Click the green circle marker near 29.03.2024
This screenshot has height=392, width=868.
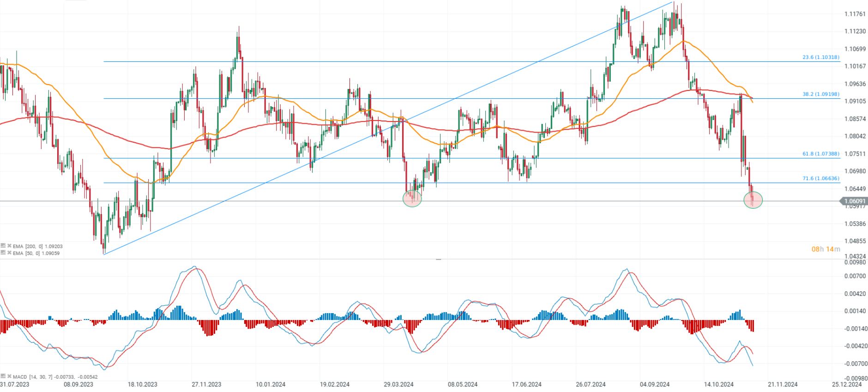pyautogui.click(x=412, y=199)
